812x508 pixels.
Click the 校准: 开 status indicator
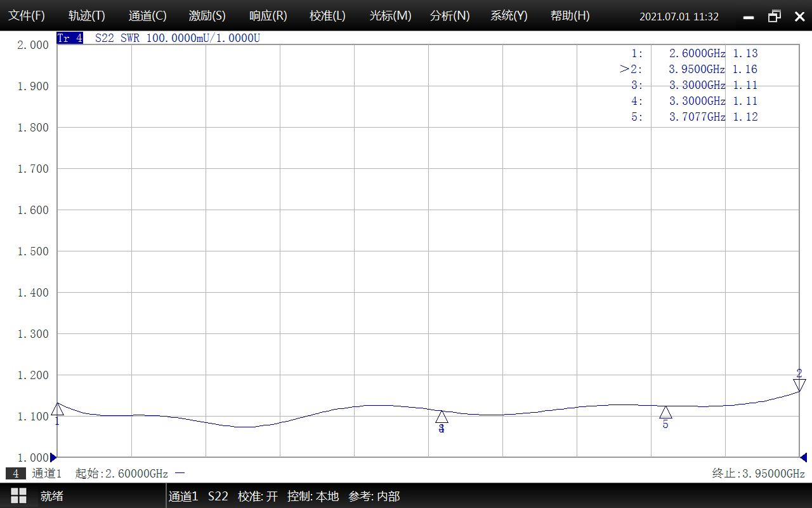pos(258,497)
